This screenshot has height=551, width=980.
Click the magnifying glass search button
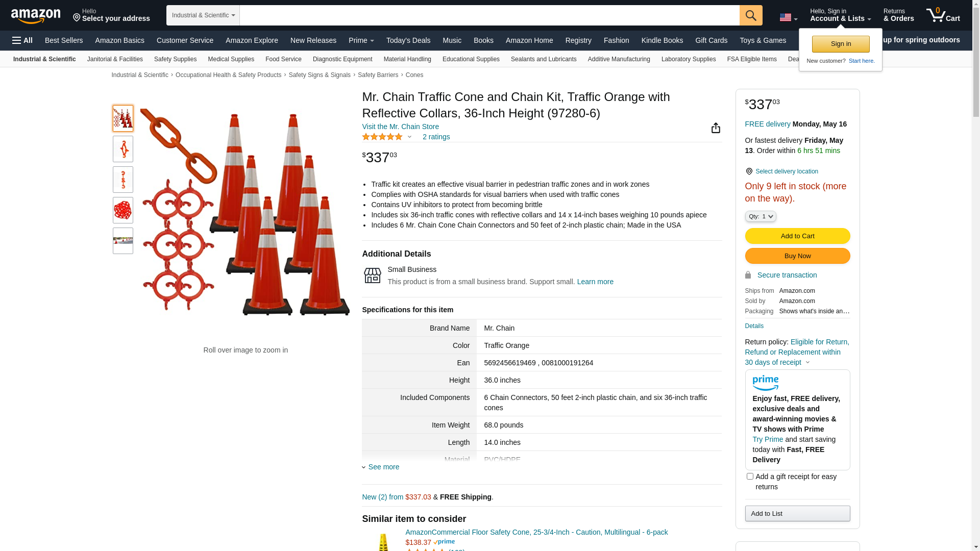pyautogui.click(x=750, y=15)
